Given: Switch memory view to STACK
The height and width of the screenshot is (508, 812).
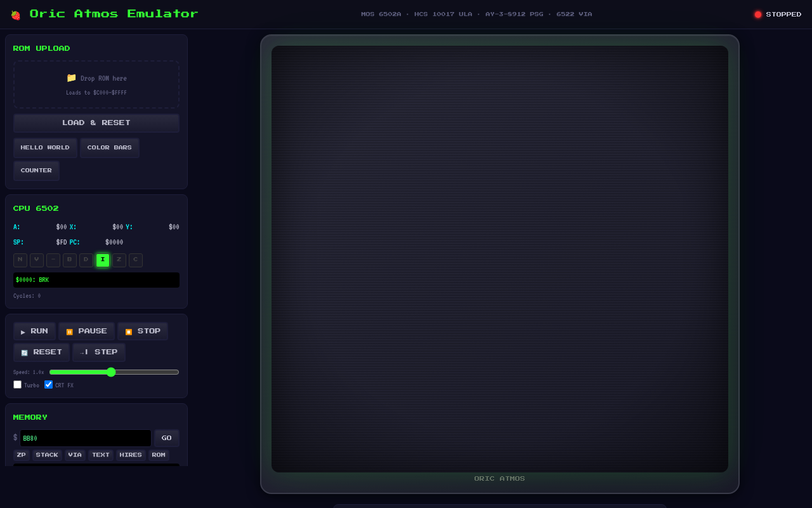Looking at the screenshot, I should (47, 455).
